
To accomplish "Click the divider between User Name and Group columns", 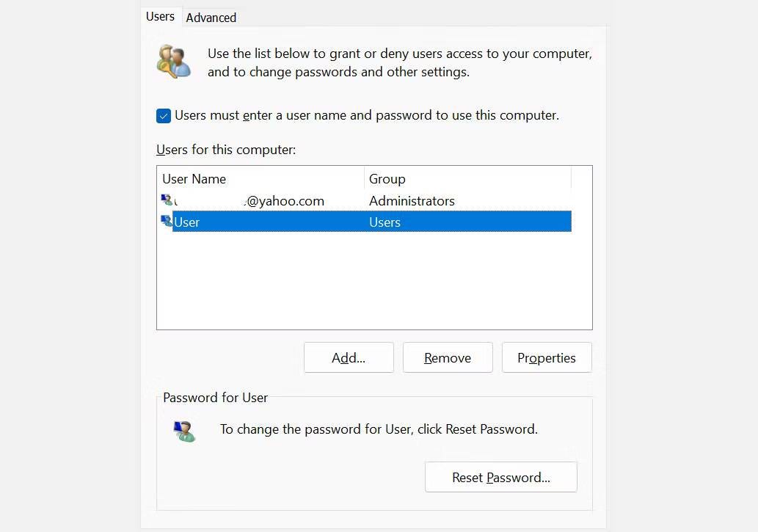I will 364,178.
